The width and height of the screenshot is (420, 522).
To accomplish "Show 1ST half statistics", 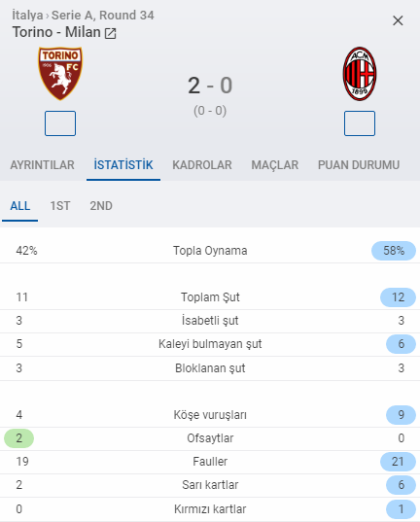I will pyautogui.click(x=60, y=206).
